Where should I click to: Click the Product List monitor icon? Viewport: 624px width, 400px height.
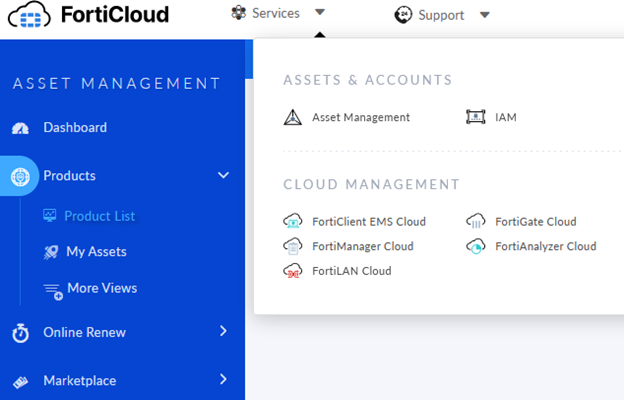coord(50,215)
